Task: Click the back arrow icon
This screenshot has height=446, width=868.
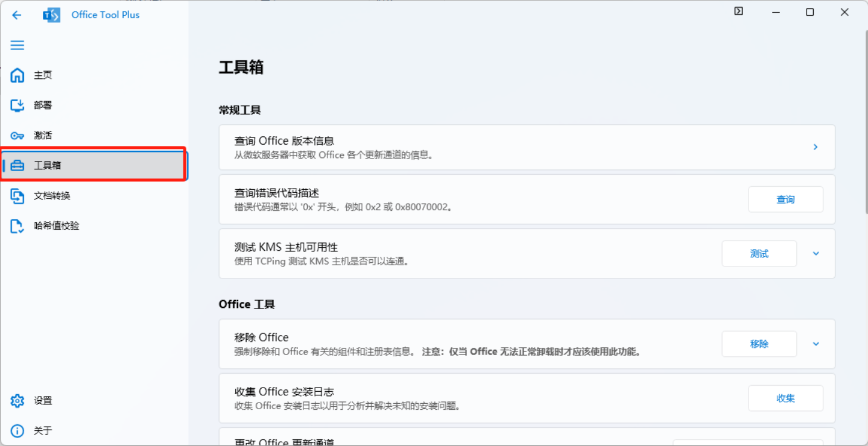Action: [17, 15]
